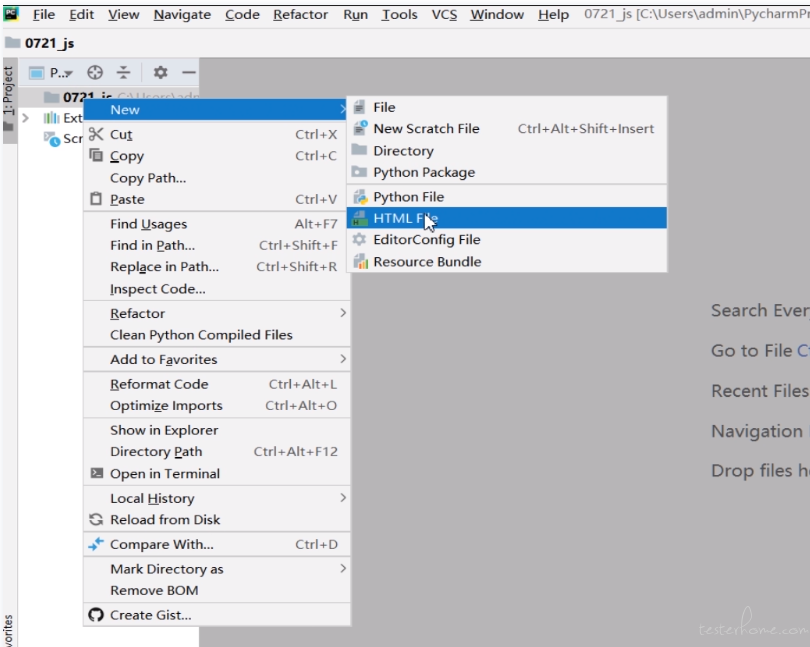Open the Navigate menu
This screenshot has height=647, width=810.
182,14
